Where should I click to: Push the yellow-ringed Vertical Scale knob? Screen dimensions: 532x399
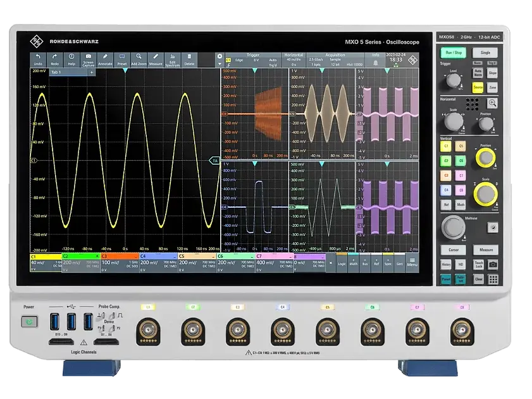coord(486,194)
